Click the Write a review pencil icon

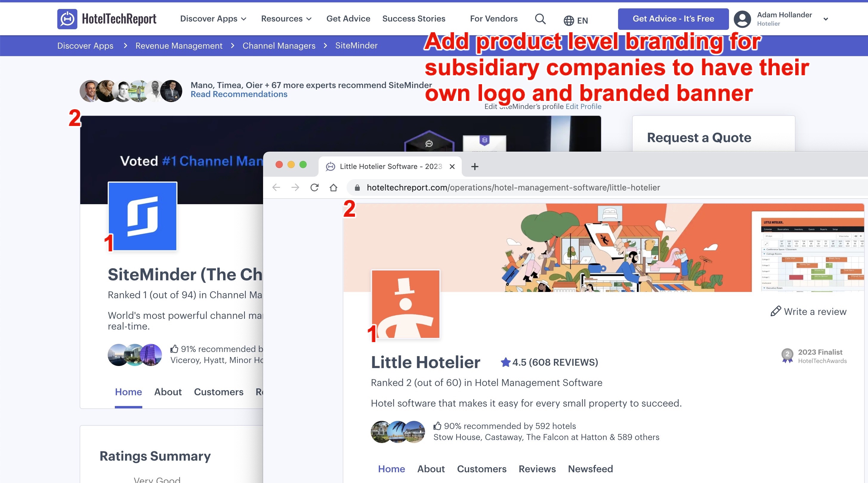click(x=775, y=311)
